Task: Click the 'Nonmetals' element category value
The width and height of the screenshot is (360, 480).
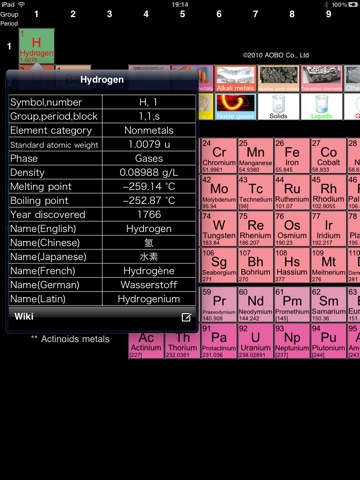Action: (149, 130)
